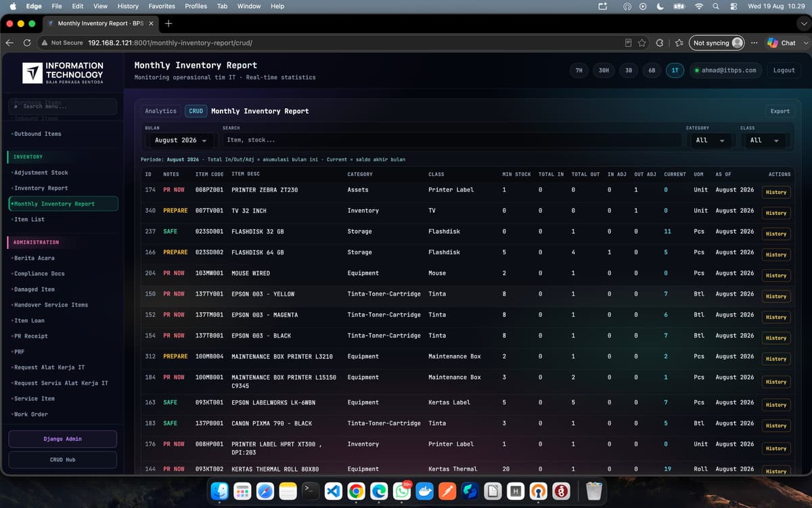This screenshot has height=508, width=812.
Task: Click the Information Technology logo
Action: click(63, 73)
